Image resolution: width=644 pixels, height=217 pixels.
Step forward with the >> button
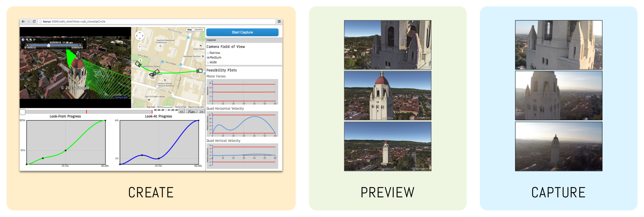pos(202,112)
